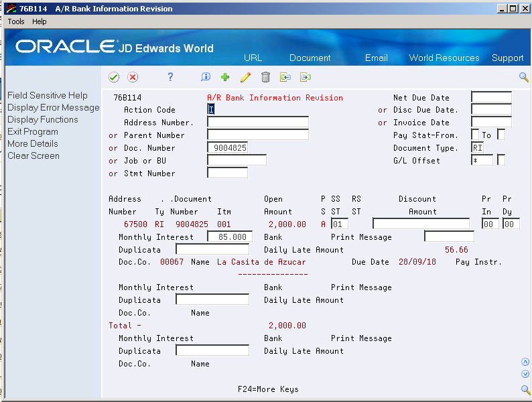Click the Address Number input field
This screenshot has height=402, width=532.
[x=258, y=122]
